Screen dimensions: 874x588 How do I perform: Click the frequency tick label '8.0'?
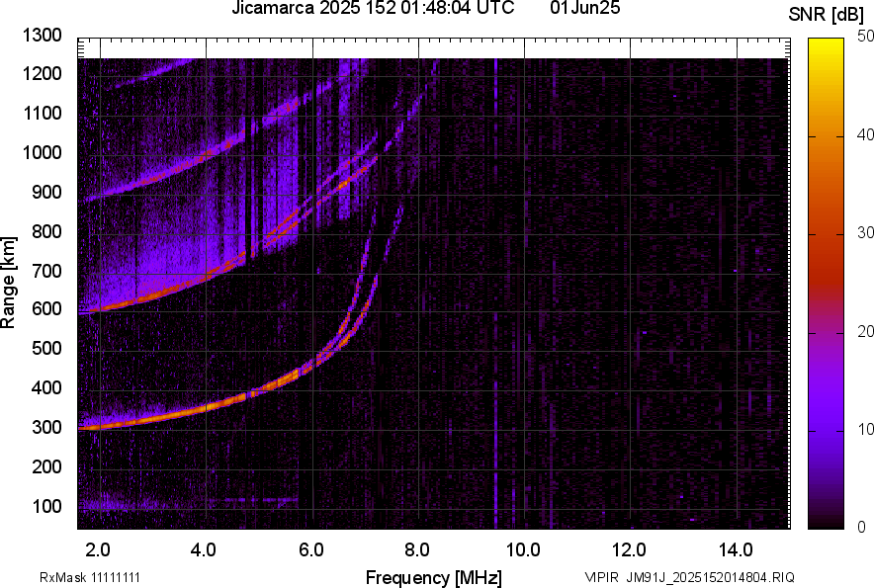417,550
